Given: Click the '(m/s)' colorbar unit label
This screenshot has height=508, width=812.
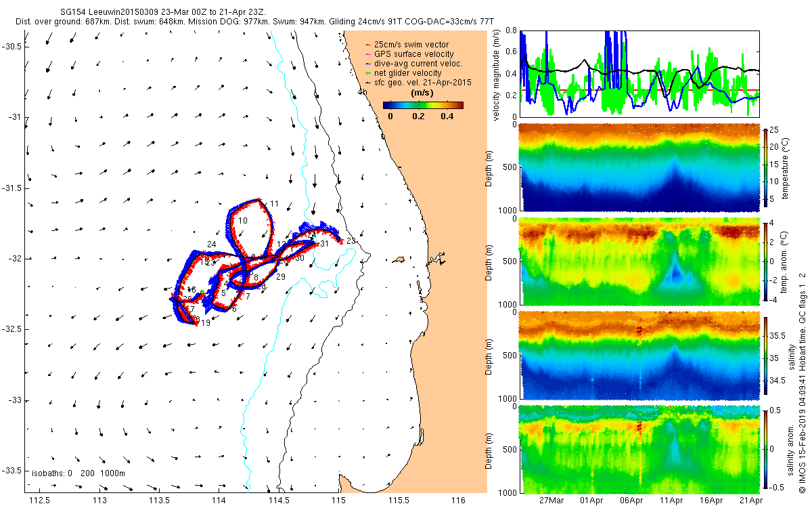Looking at the screenshot, I should 423,93.
